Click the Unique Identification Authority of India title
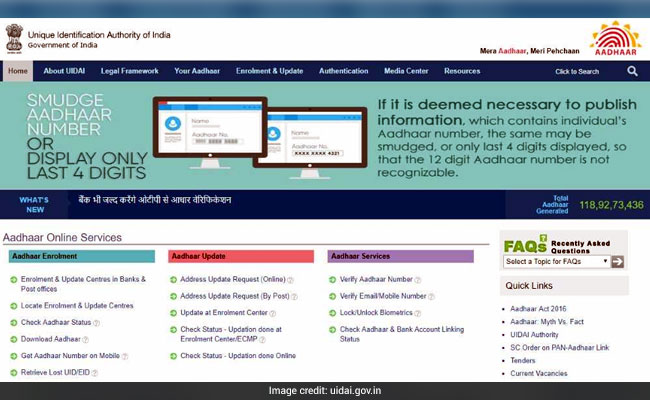The width and height of the screenshot is (650, 400). click(99, 35)
